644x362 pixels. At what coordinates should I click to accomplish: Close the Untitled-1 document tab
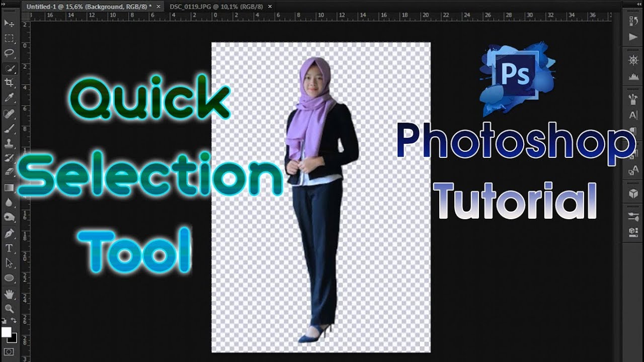tap(159, 7)
